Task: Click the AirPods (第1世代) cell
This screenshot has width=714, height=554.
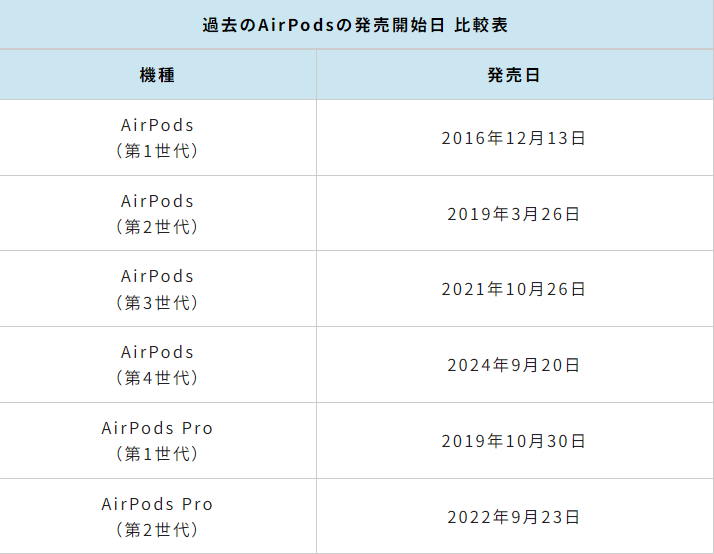Action: (158, 137)
